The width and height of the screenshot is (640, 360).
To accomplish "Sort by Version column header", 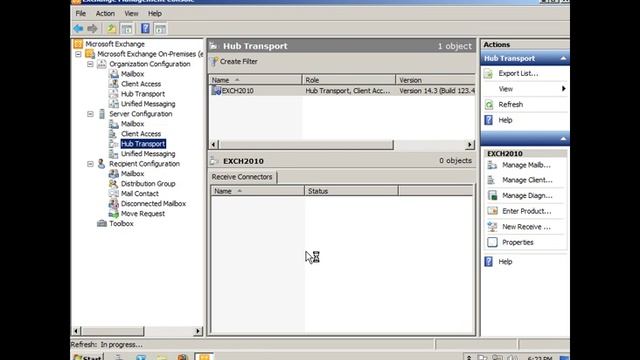I will pos(436,80).
